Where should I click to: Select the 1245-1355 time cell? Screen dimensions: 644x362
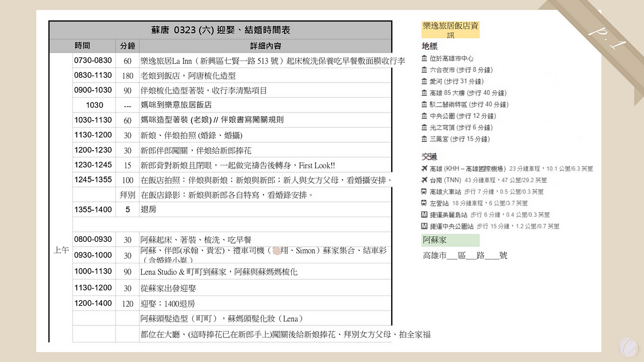pos(94,180)
